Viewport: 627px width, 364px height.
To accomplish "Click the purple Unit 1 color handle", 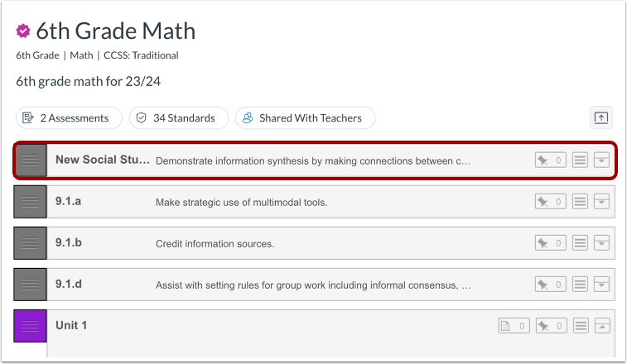I will pos(31,326).
